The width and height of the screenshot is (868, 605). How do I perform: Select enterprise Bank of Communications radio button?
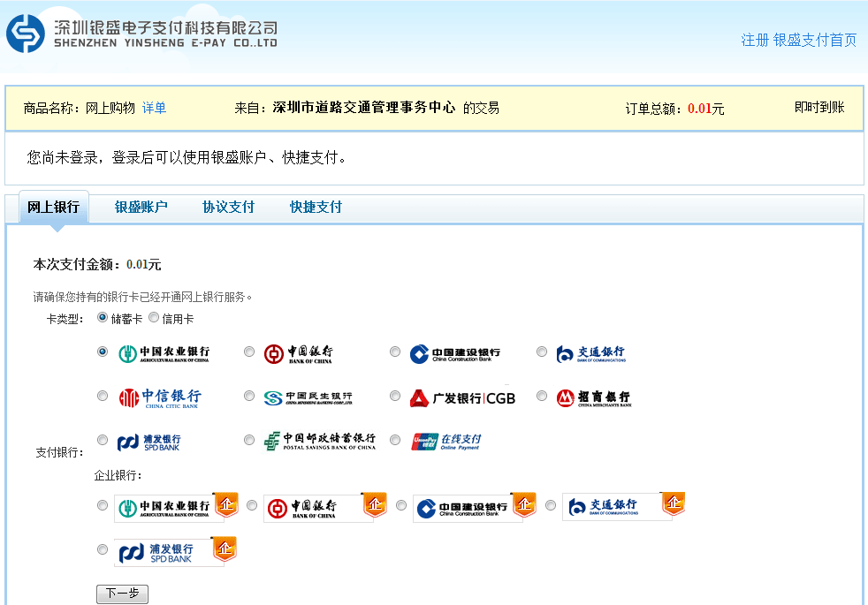(551, 505)
